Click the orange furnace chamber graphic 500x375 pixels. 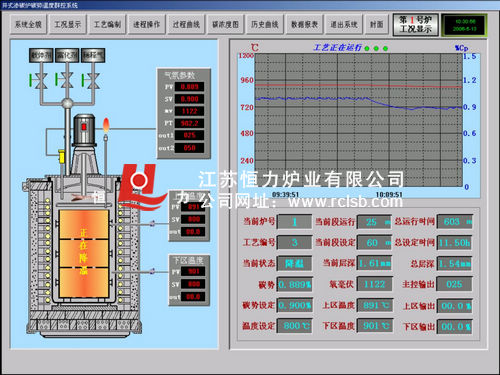pos(84,253)
